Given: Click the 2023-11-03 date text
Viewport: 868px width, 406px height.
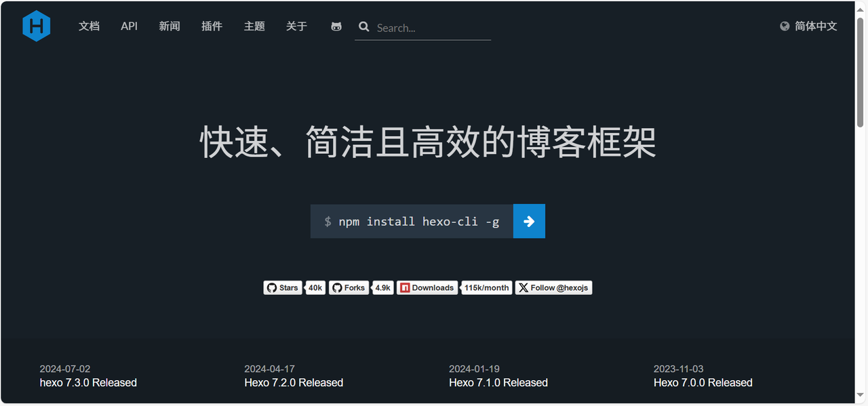Looking at the screenshot, I should pos(679,369).
